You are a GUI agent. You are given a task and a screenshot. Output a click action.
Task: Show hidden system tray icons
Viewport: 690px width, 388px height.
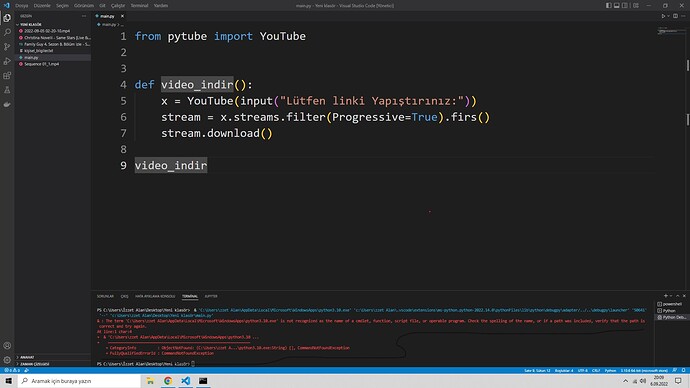625,381
